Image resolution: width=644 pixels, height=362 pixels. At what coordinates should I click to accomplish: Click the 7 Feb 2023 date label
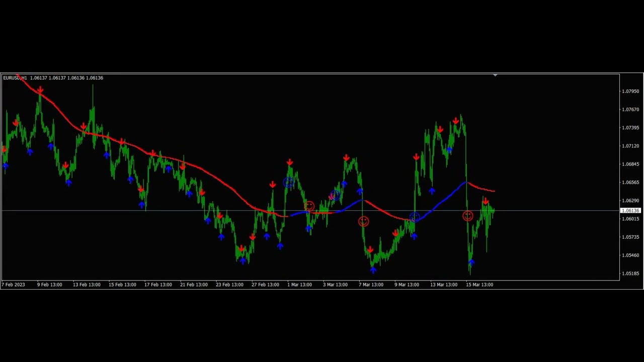13,285
